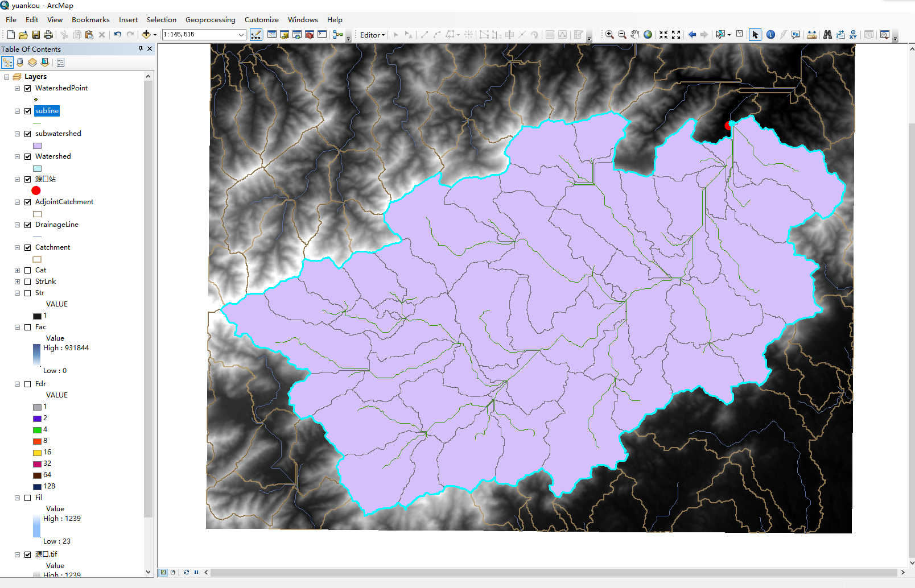The image size is (915, 588).
Task: Click the Full Extent globe icon
Action: coord(648,34)
